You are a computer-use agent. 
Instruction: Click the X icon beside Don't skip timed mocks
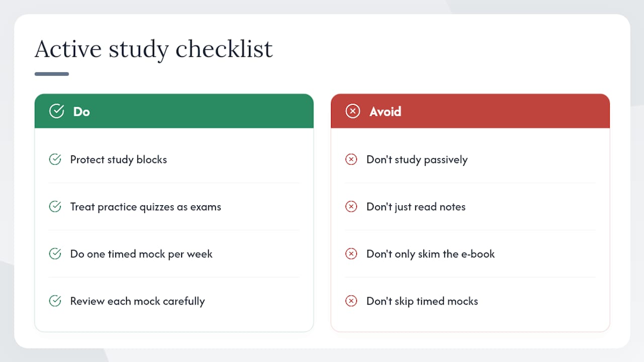pos(351,301)
